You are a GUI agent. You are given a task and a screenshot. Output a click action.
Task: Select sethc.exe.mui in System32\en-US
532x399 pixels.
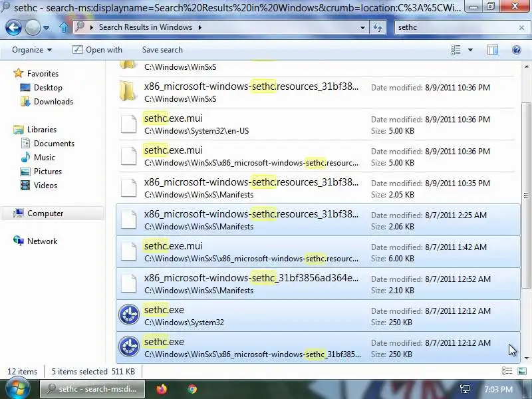318,124
